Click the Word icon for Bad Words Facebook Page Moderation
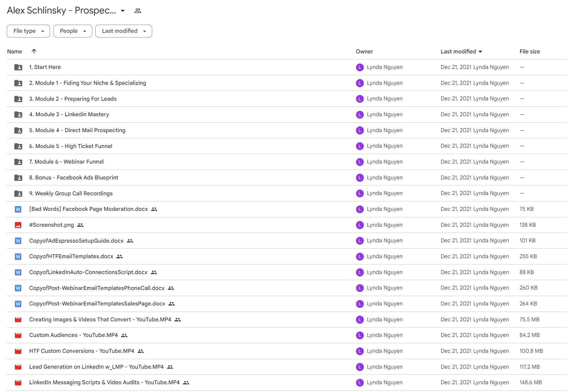 click(x=18, y=209)
